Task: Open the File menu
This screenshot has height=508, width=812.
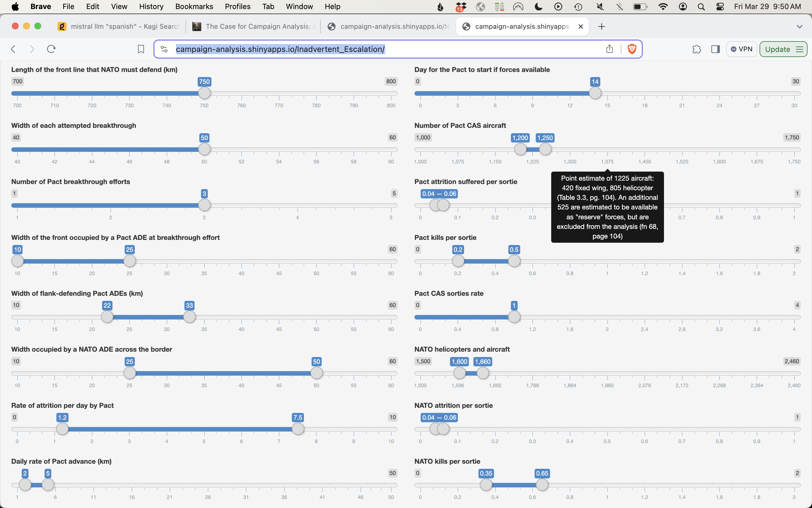Action: tap(68, 6)
